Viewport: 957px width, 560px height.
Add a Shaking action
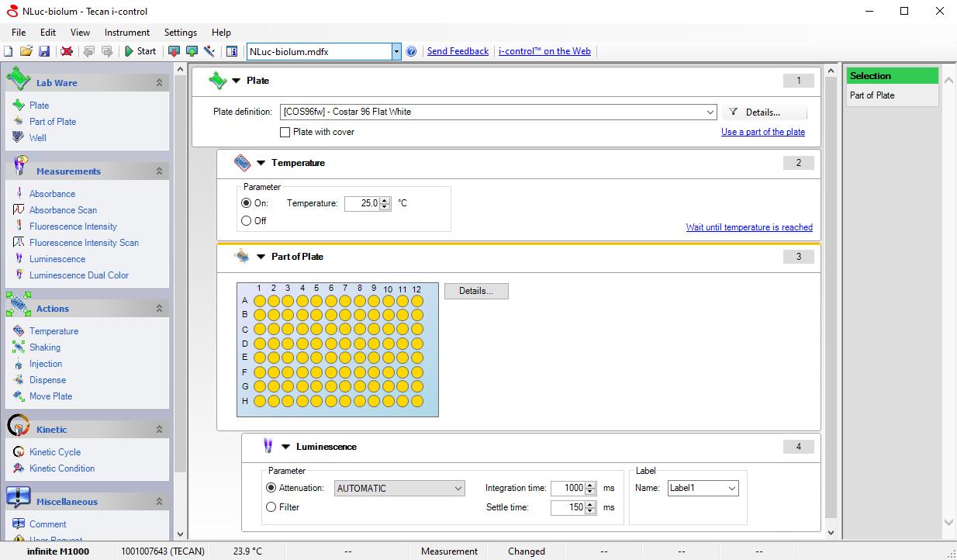(45, 347)
